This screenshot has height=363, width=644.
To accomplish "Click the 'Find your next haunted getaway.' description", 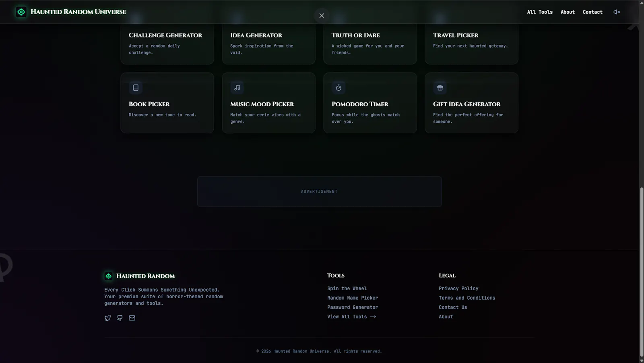I will 470,46.
